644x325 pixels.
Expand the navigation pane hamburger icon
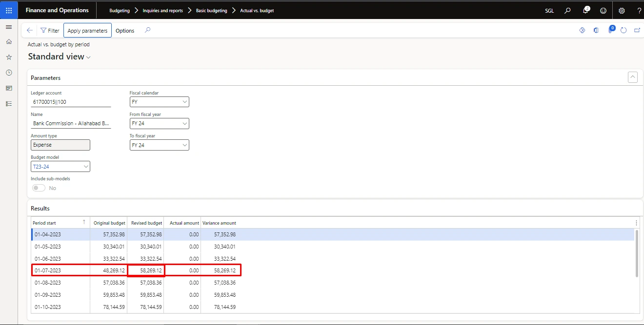9,27
